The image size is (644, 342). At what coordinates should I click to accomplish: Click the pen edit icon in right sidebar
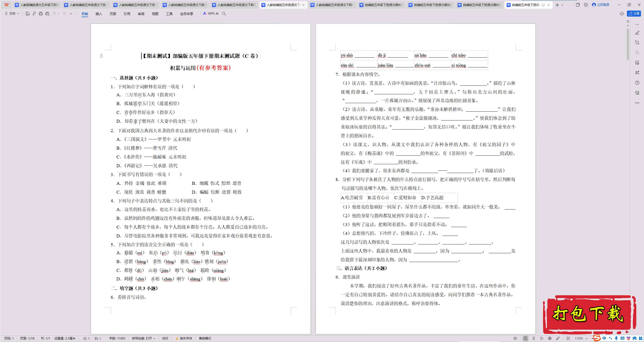click(x=637, y=33)
